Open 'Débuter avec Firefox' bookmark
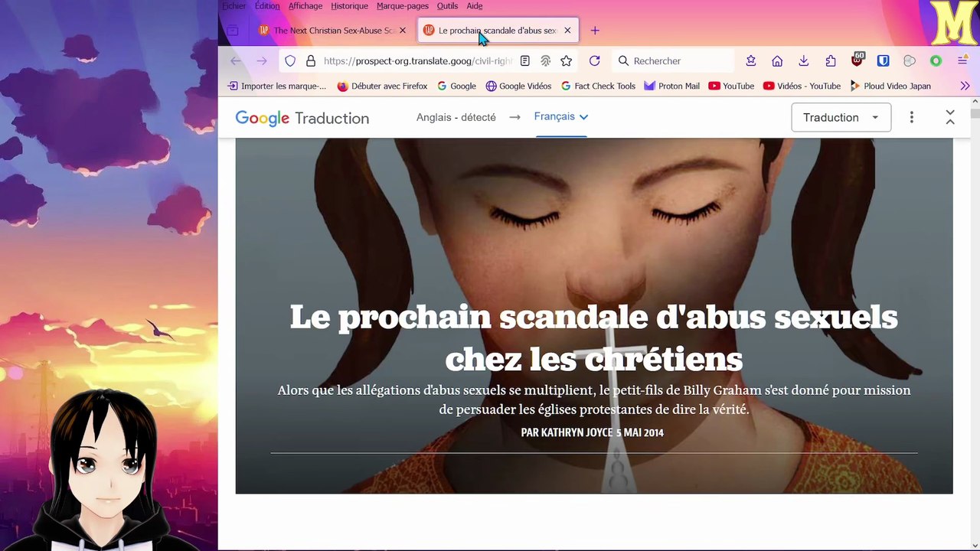This screenshot has height=551, width=980. click(382, 86)
